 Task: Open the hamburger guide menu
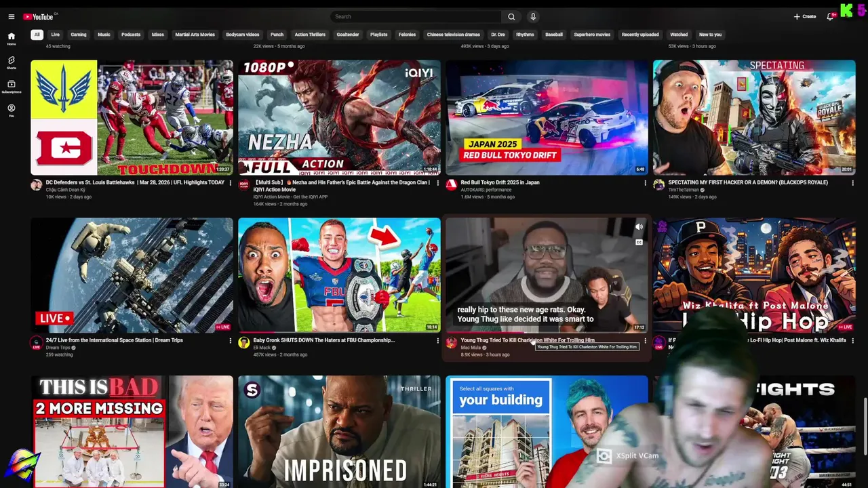tap(11, 16)
